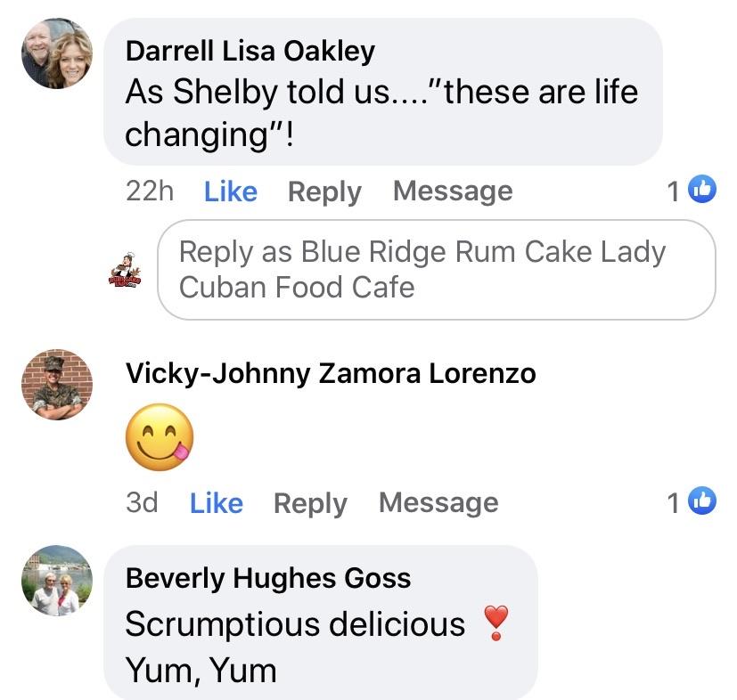The width and height of the screenshot is (737, 700).
Task: View thumbs-up reaction on Darrell's comment
Action: pyautogui.click(x=692, y=191)
